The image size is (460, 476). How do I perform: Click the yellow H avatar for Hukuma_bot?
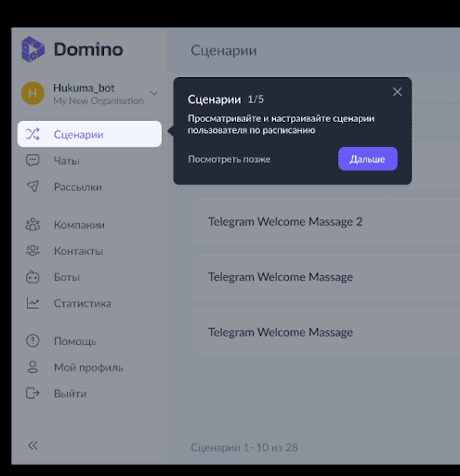click(33, 93)
